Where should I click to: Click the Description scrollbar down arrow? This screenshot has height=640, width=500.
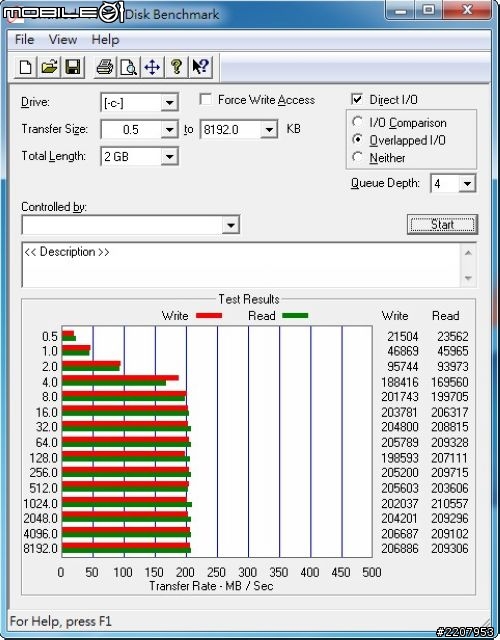(468, 278)
